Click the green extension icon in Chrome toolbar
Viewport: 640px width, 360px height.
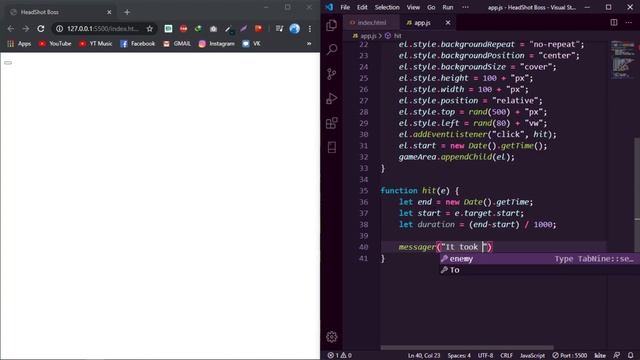(x=168, y=29)
